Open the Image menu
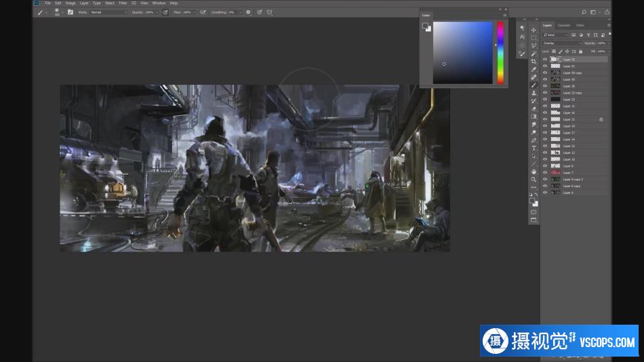644x362 pixels. [71, 3]
